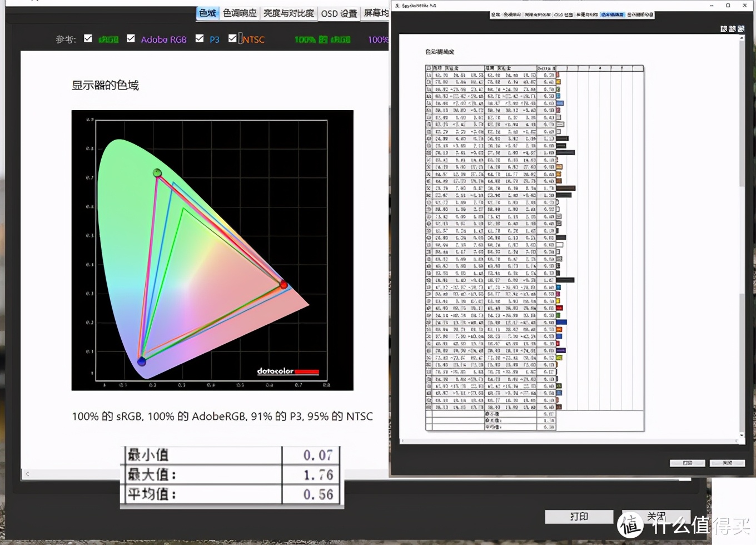Click the Spyder app icon in title bar
756x545 pixels.
(397, 6)
